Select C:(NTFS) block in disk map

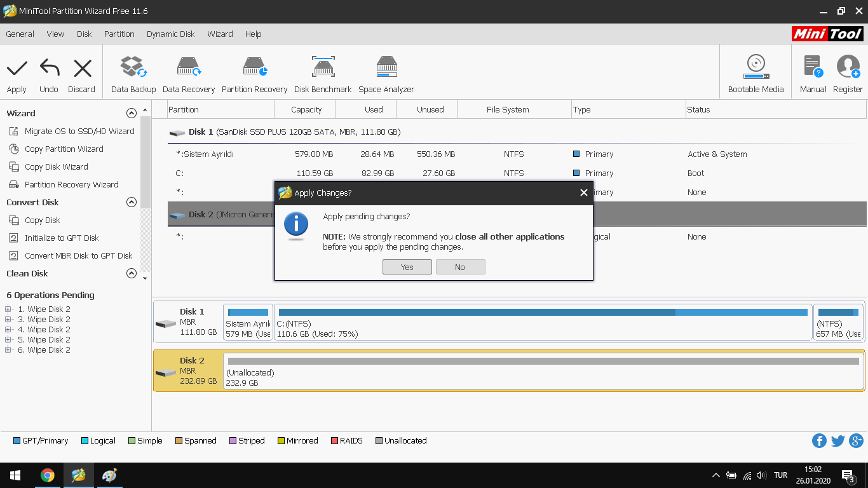tap(543, 322)
